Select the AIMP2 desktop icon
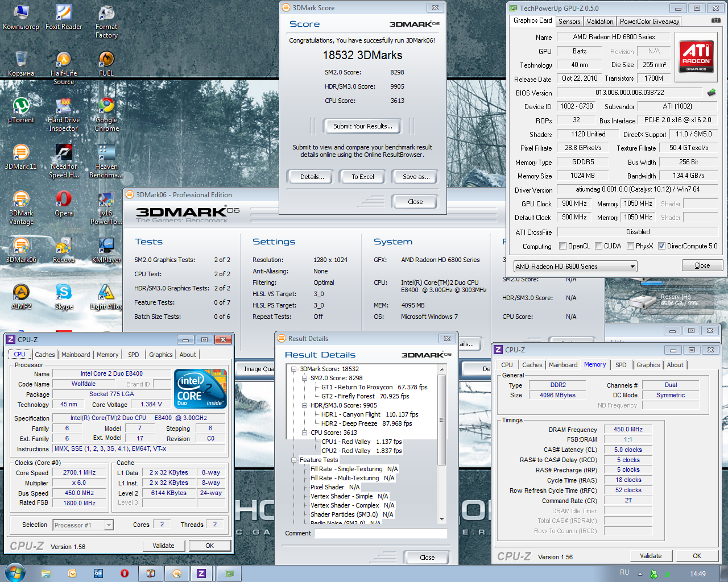The width and height of the screenshot is (728, 582). point(21,297)
